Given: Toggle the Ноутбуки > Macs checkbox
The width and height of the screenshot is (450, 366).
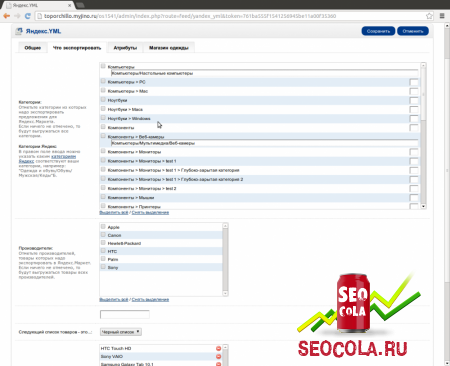Looking at the screenshot, I should [103, 109].
